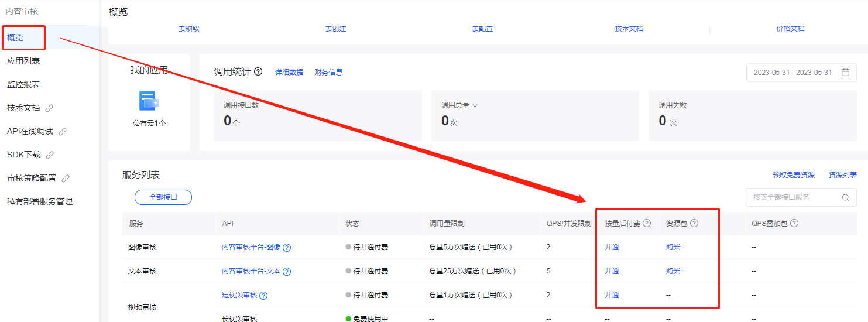Open SDK下载 in the sidebar
The image size is (868, 322).
[x=23, y=155]
